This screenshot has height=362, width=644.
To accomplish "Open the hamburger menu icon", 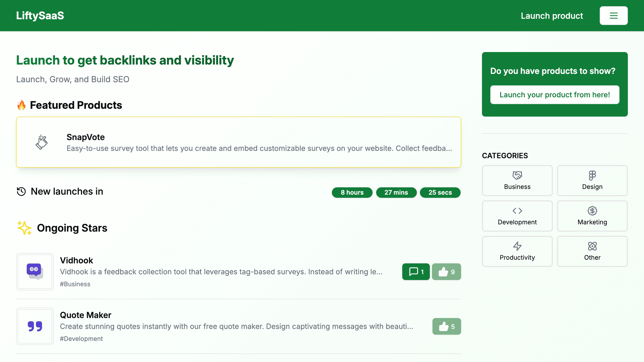I will pyautogui.click(x=614, y=16).
